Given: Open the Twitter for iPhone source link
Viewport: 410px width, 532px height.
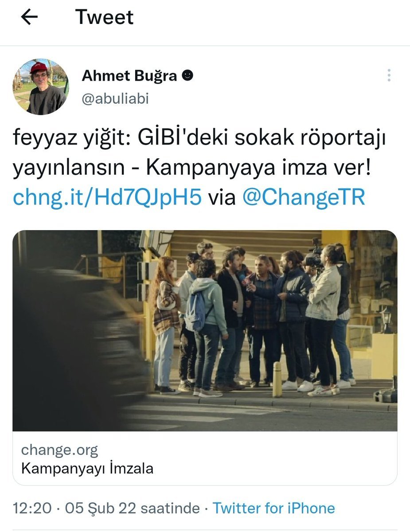Looking at the screenshot, I should coord(274,508).
